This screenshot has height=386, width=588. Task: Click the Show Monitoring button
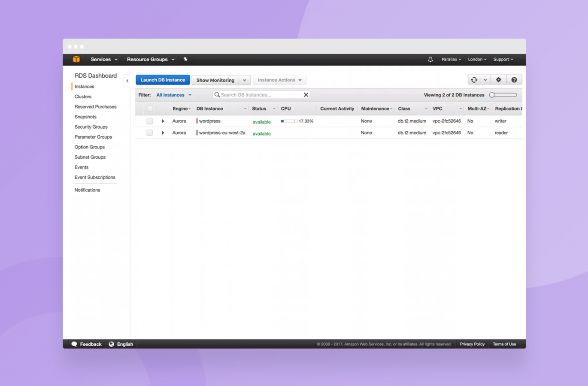click(215, 80)
